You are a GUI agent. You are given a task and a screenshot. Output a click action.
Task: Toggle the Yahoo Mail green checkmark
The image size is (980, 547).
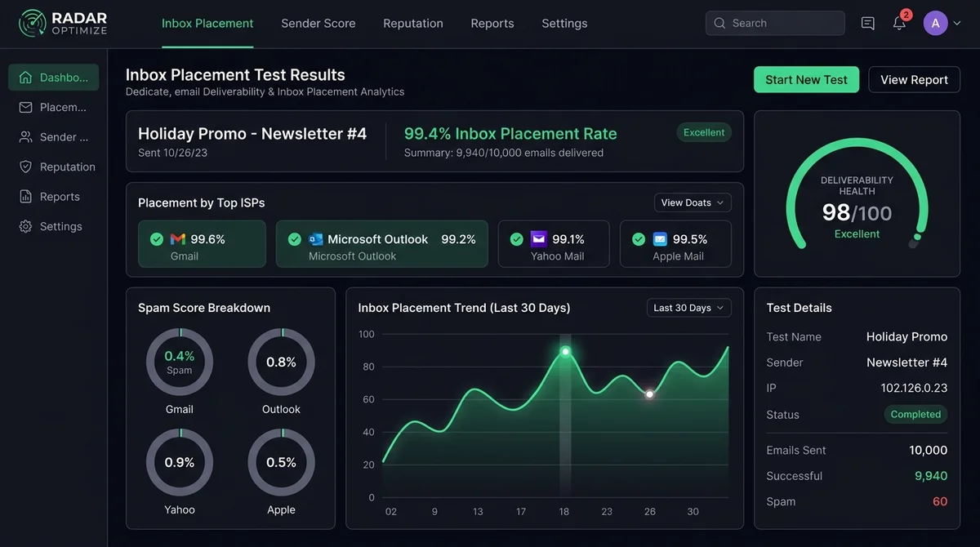point(516,239)
